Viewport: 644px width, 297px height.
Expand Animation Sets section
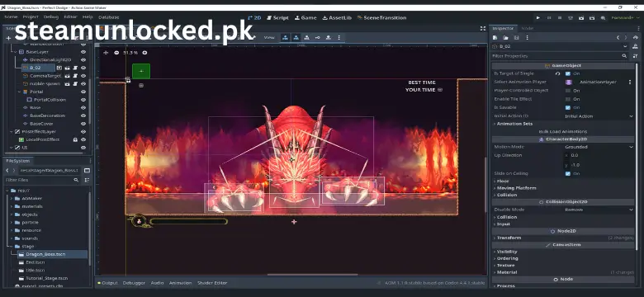pyautogui.click(x=514, y=124)
